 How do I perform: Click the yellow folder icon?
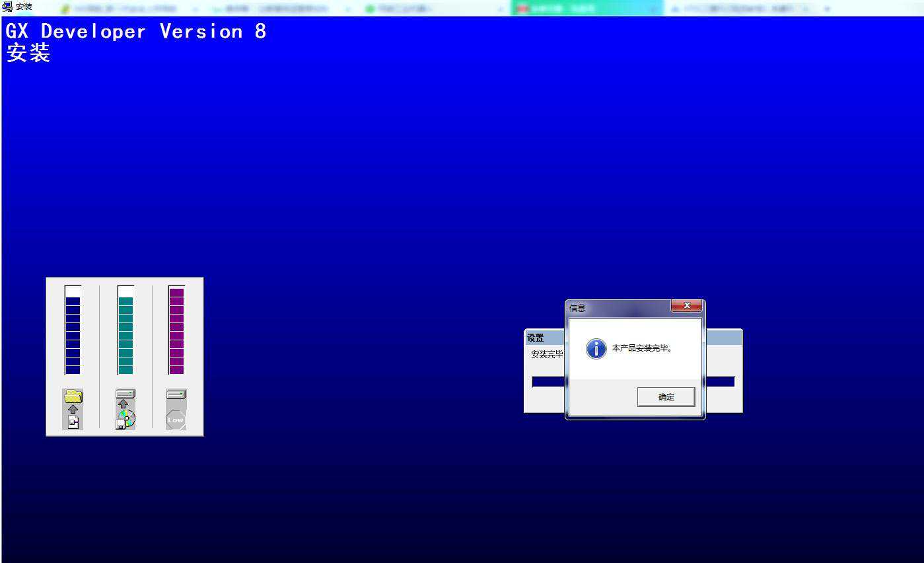pyautogui.click(x=73, y=396)
